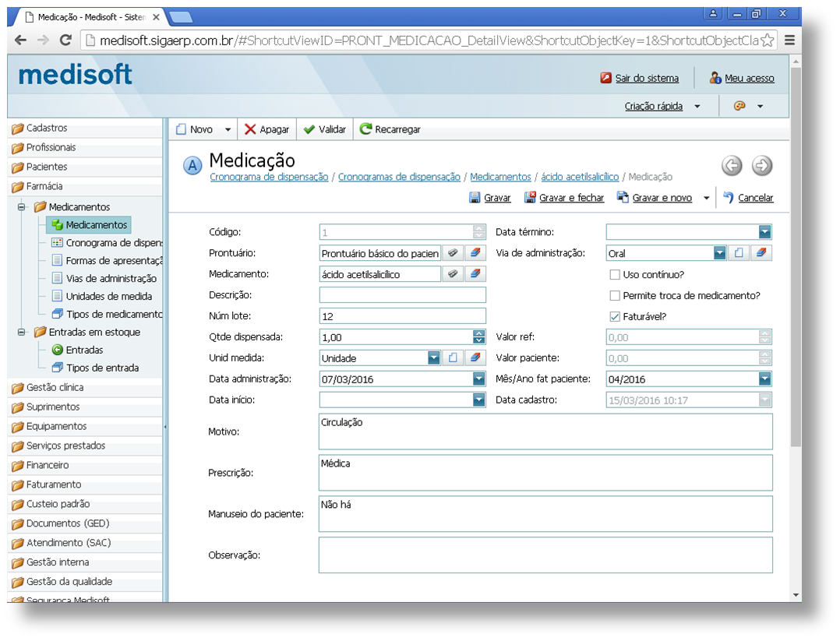840x641 pixels.
Task: Click the Motivo text area
Action: click(x=545, y=431)
